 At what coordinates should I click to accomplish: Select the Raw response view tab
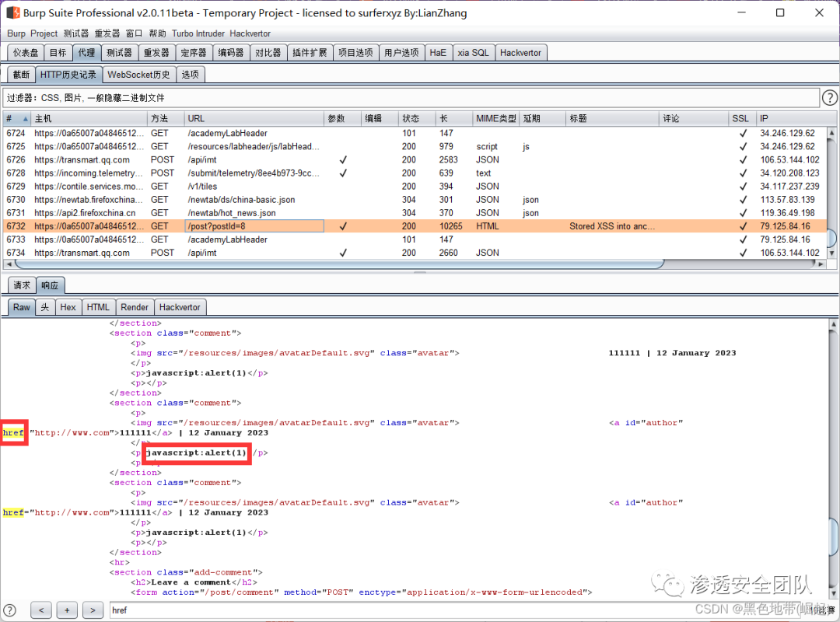coord(22,307)
